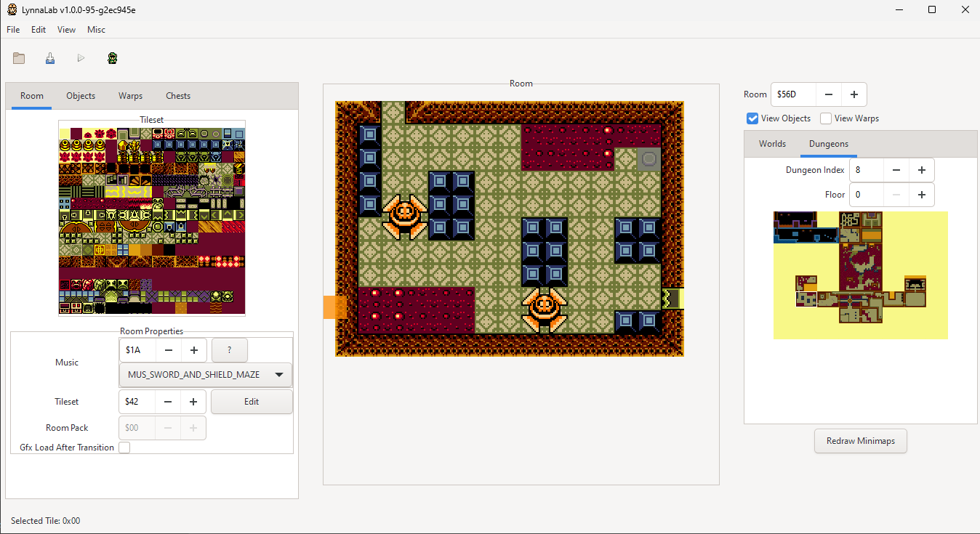Click the tileset Edit button
Viewport: 980px width, 534px height.
252,402
